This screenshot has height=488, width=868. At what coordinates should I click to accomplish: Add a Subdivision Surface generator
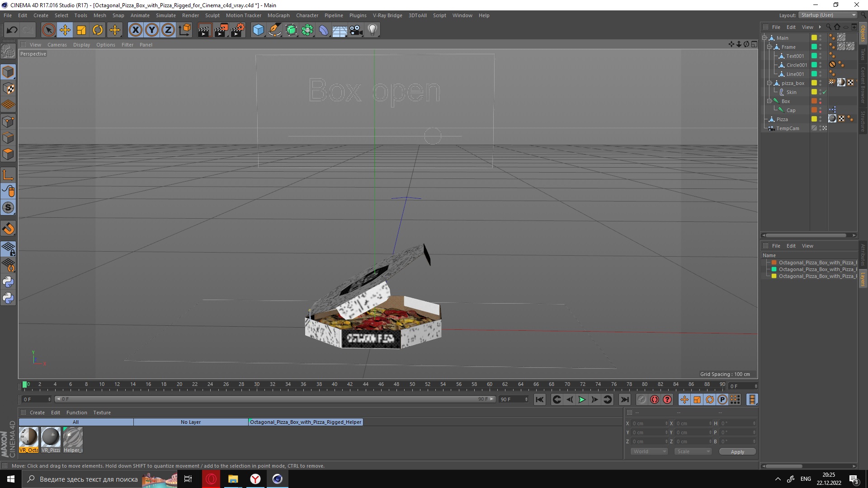click(x=291, y=30)
